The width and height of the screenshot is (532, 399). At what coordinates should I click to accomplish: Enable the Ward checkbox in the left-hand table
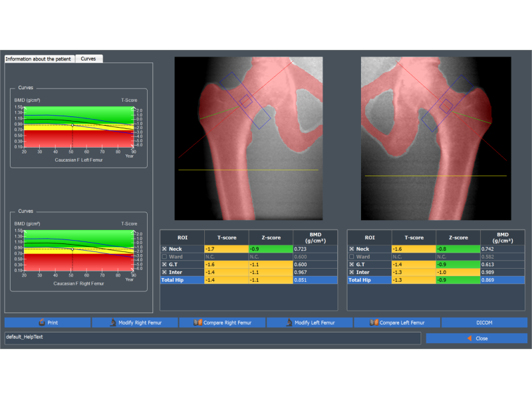pos(165,257)
